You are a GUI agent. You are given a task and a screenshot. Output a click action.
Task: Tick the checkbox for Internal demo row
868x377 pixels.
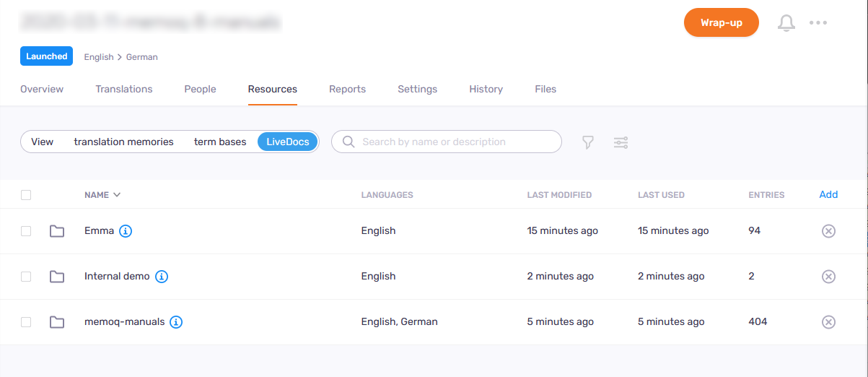point(26,277)
